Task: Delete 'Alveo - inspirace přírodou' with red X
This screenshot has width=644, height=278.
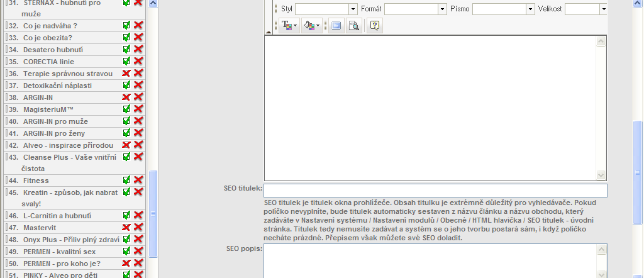Action: point(138,145)
